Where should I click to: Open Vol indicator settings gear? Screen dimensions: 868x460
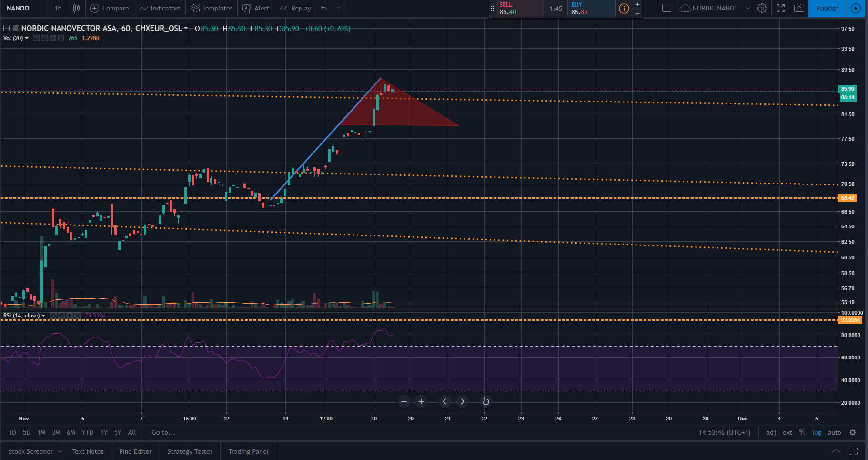[x=45, y=38]
